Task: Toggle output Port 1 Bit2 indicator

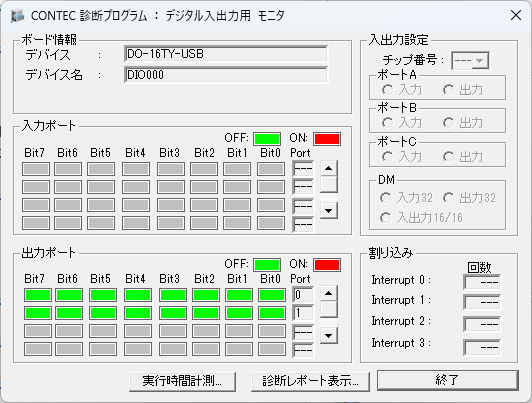Action: point(206,313)
